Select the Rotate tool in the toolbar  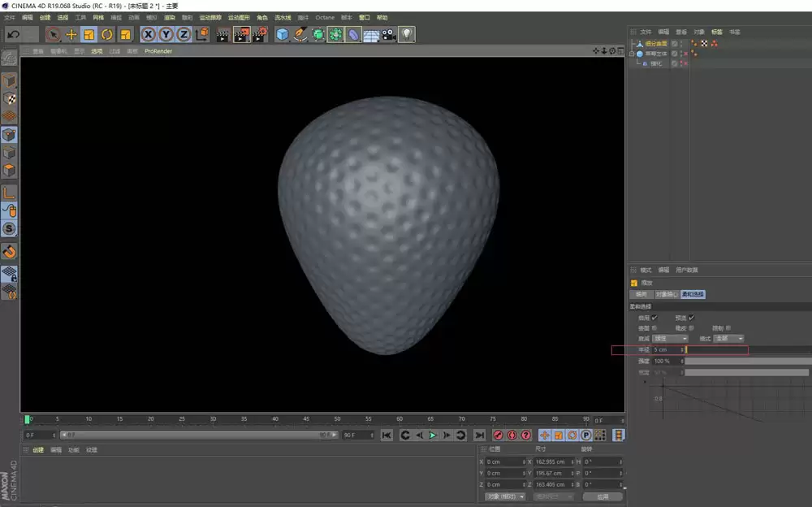click(106, 34)
